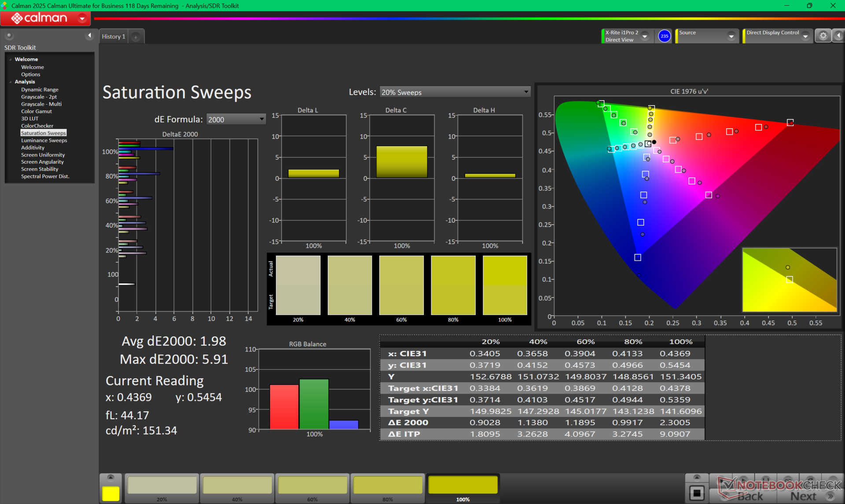
Task: Select ColorChecker in the Analysis list
Action: [37, 126]
